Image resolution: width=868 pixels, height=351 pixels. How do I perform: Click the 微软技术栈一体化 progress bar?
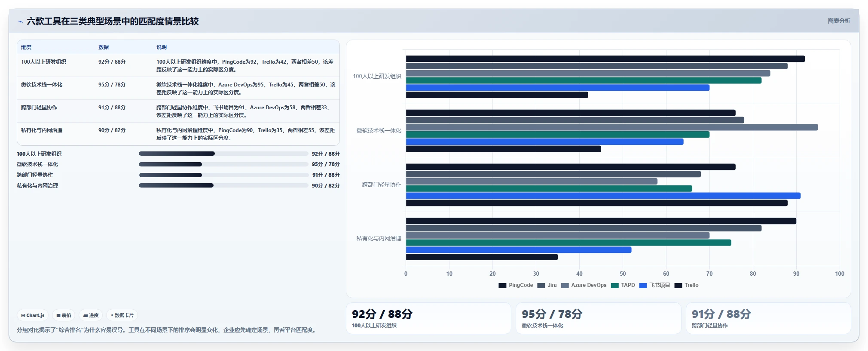click(x=223, y=164)
